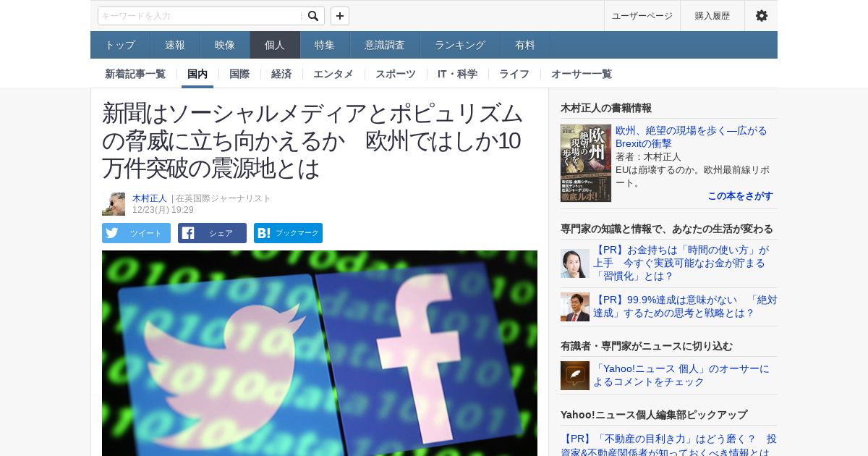The width and height of the screenshot is (868, 456).
Task: Click この本をさがす link
Action: (x=740, y=196)
